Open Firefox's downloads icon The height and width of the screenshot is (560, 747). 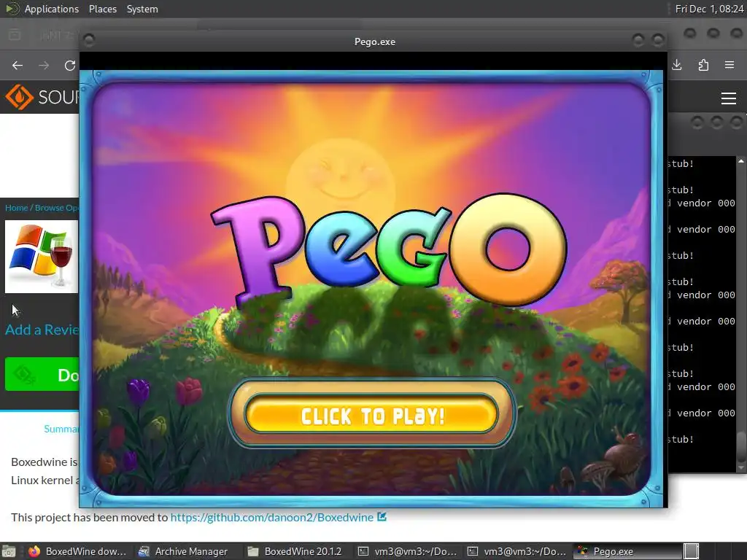tap(677, 65)
